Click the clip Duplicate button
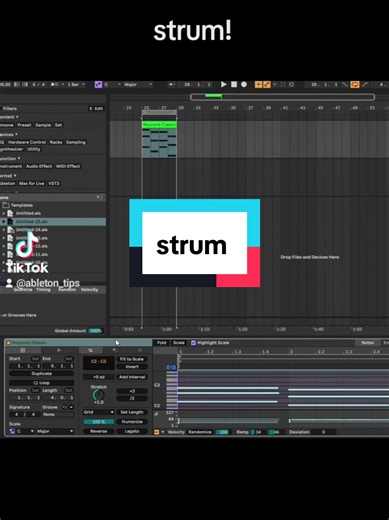The image size is (389, 520). [x=42, y=374]
